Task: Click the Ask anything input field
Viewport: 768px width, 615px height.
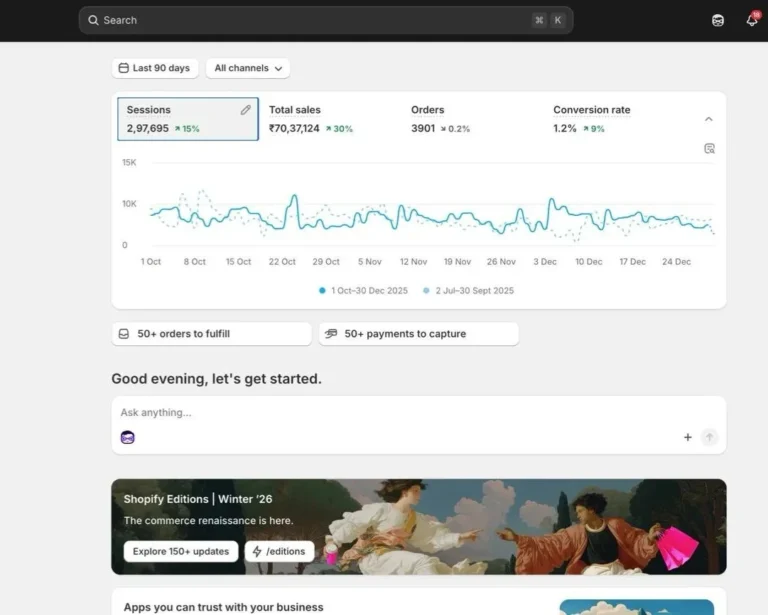Action: 400,412
